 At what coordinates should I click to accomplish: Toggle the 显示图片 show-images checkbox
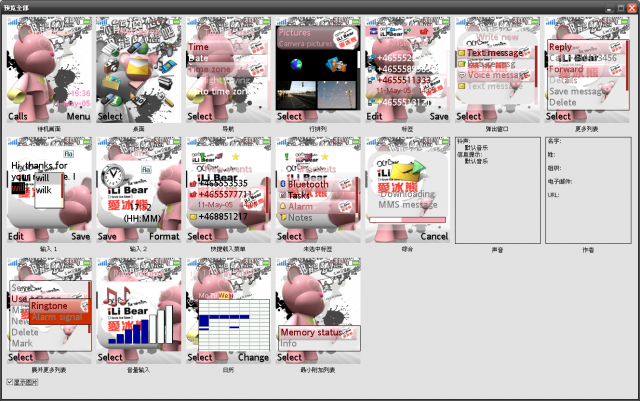[9, 382]
